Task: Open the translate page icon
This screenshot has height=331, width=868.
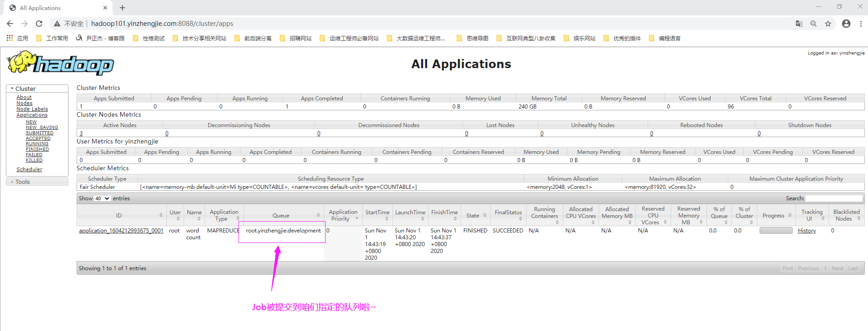Action: point(799,24)
